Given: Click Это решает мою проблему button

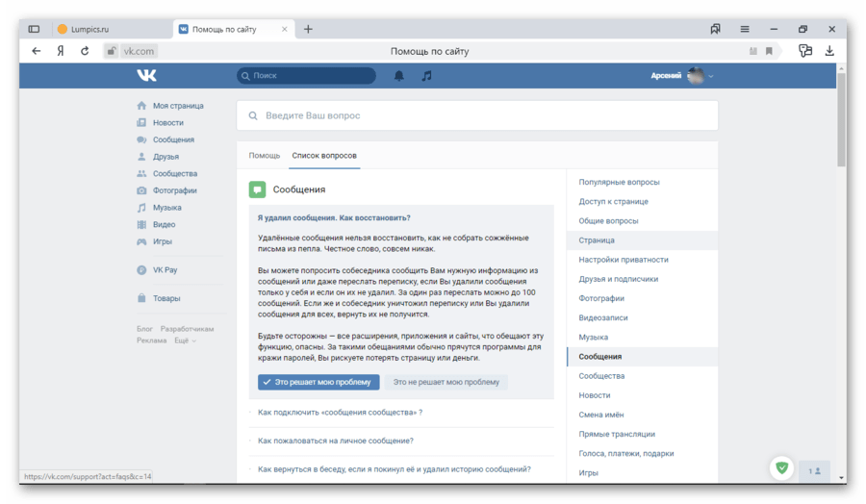Looking at the screenshot, I should [x=318, y=382].
